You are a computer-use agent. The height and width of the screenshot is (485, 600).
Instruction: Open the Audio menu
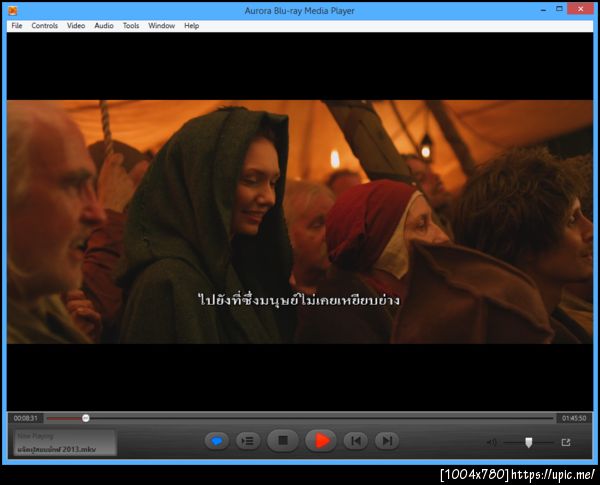pos(104,26)
